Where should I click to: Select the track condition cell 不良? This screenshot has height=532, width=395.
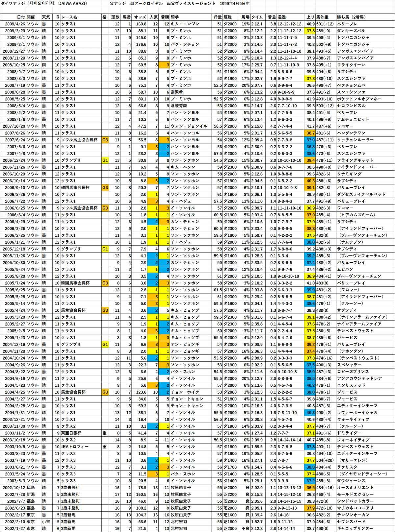pyautogui.click(x=246, y=528)
